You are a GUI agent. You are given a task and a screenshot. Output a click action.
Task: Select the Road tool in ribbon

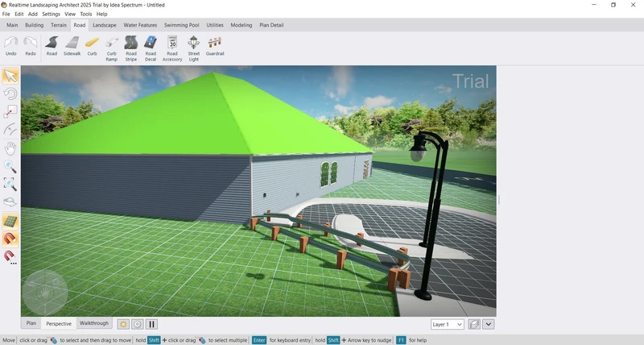coord(52,46)
